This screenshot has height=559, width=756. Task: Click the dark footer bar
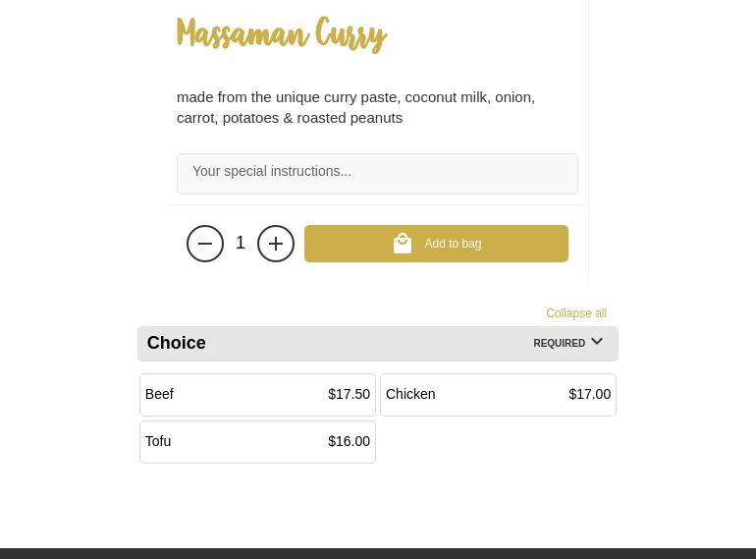click(x=378, y=553)
